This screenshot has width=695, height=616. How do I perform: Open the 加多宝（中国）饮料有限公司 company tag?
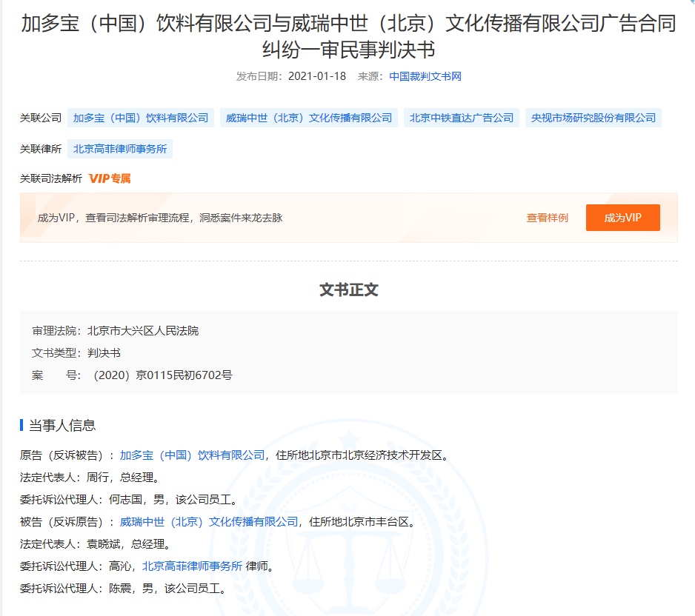pos(139,117)
